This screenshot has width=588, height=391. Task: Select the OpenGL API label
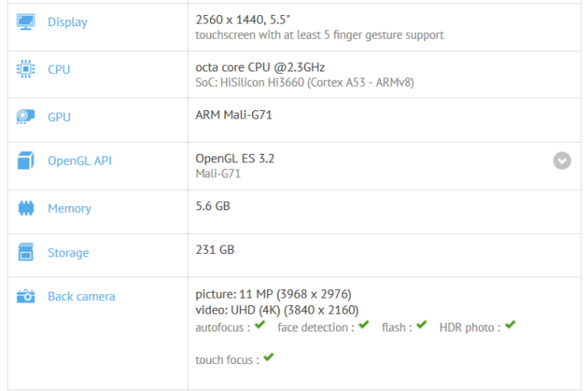point(79,161)
